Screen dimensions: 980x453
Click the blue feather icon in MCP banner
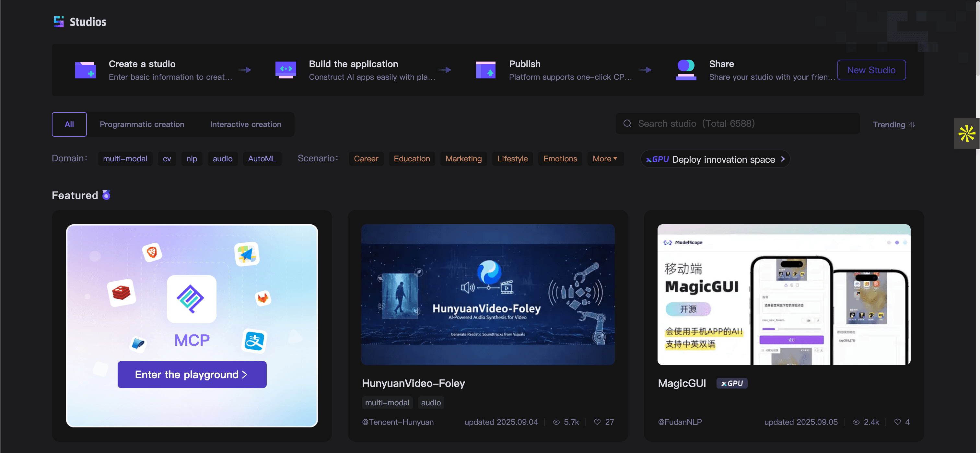[138, 344]
